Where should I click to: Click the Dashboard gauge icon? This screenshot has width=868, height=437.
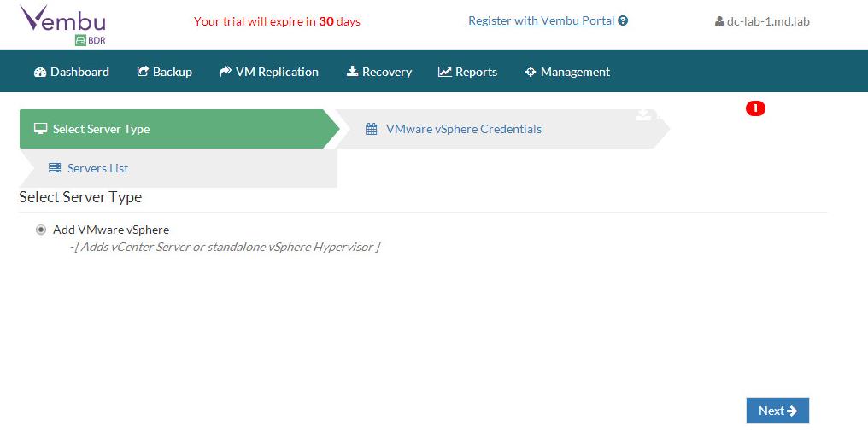point(39,72)
